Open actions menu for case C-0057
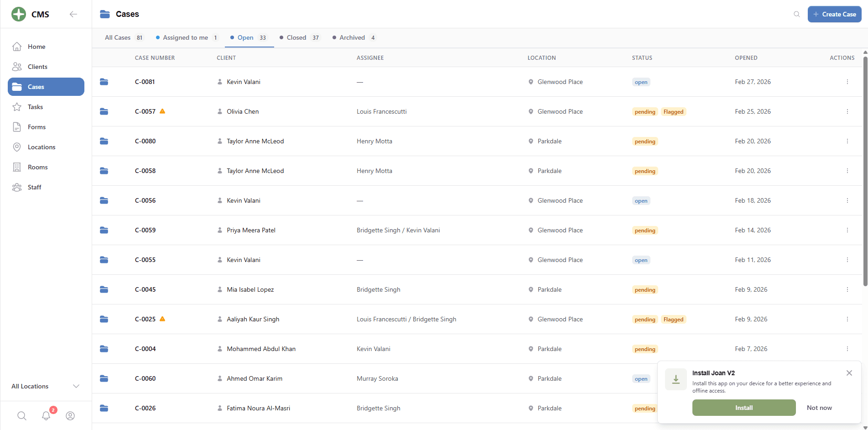Screen dimensions: 868x430 [847, 111]
